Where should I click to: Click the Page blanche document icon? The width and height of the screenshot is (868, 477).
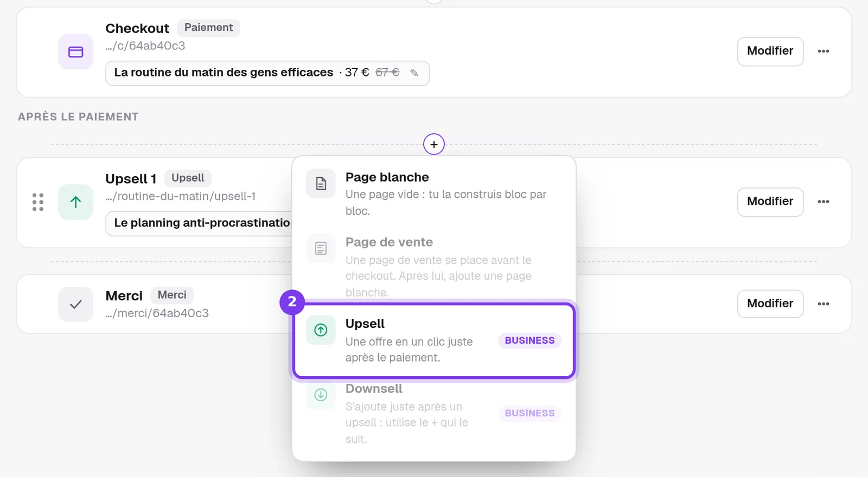coord(321,184)
